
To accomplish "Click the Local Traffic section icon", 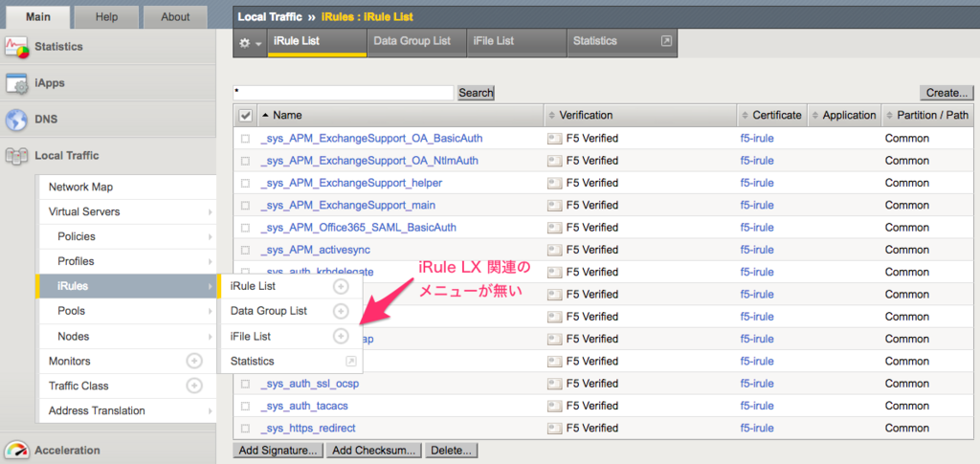I will point(16,156).
